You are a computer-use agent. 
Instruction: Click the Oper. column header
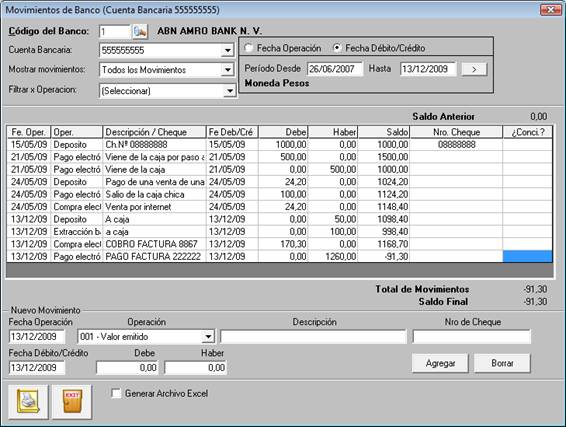77,132
